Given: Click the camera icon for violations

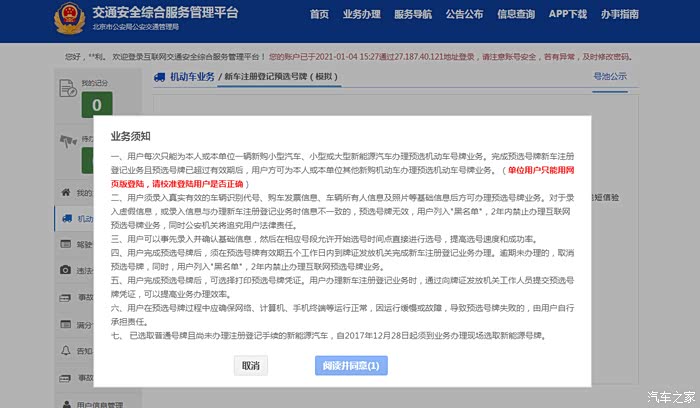Looking at the screenshot, I should coord(67,271).
